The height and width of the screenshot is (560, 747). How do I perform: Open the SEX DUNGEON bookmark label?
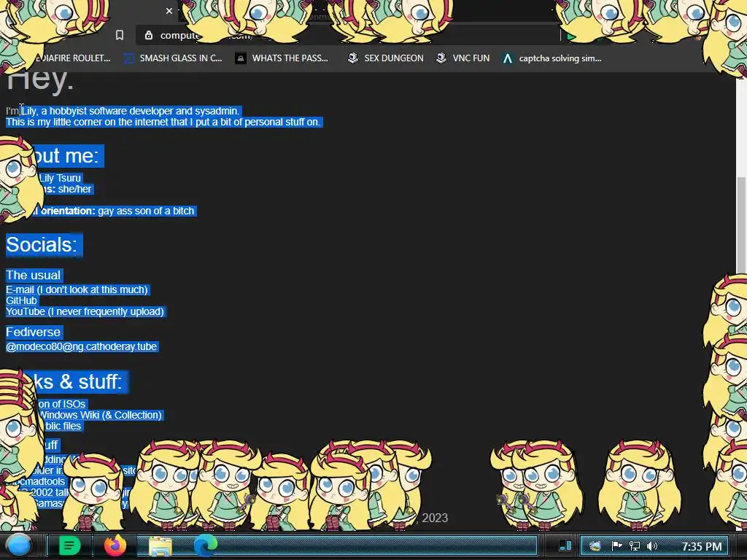click(x=394, y=58)
